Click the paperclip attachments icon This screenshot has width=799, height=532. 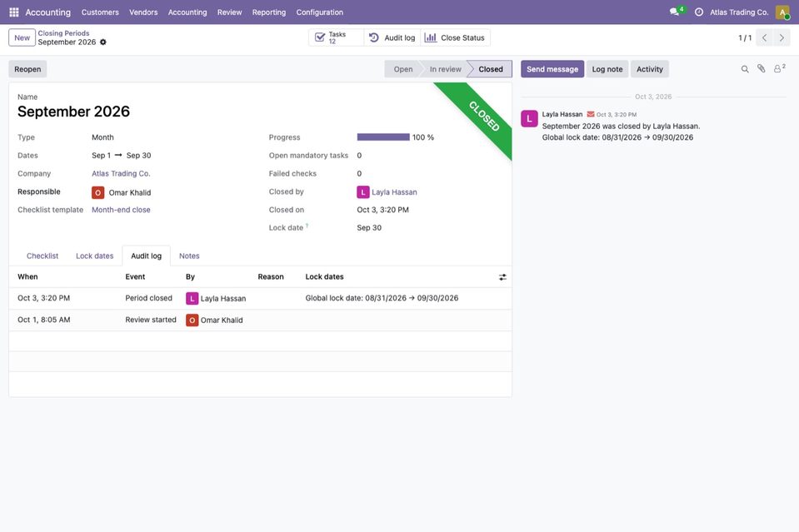tap(761, 69)
